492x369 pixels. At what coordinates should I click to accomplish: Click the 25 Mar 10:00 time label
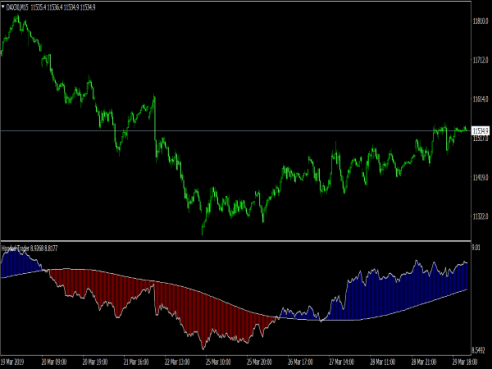[x=218, y=362]
